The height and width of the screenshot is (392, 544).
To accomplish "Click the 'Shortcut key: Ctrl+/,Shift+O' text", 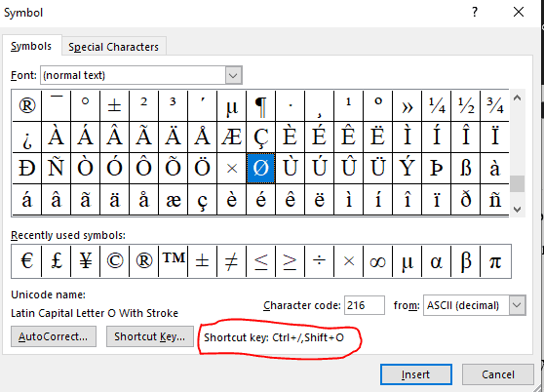I will pyautogui.click(x=274, y=337).
